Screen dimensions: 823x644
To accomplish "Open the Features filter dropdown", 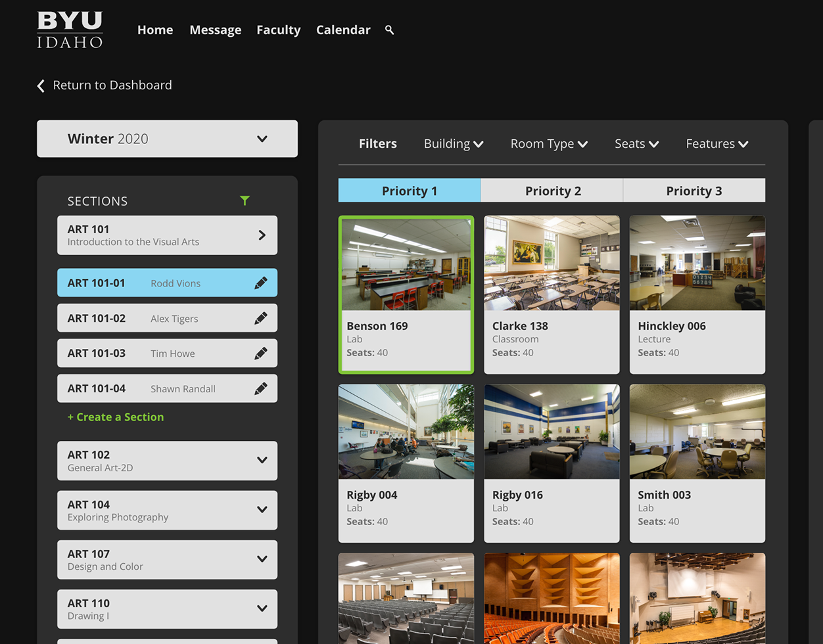I will [717, 144].
